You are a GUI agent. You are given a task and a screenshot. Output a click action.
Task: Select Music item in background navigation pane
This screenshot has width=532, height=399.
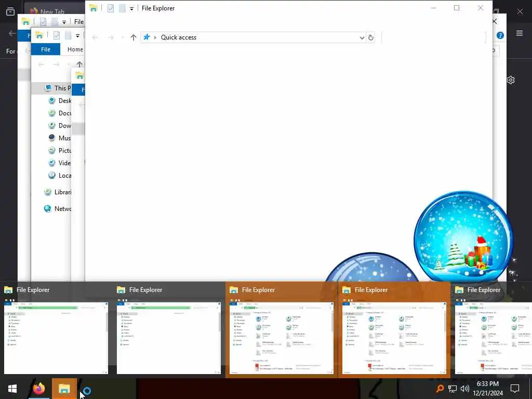click(60, 138)
